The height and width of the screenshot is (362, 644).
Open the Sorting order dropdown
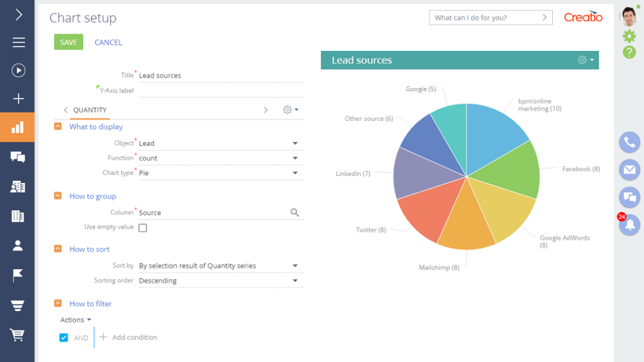click(294, 280)
